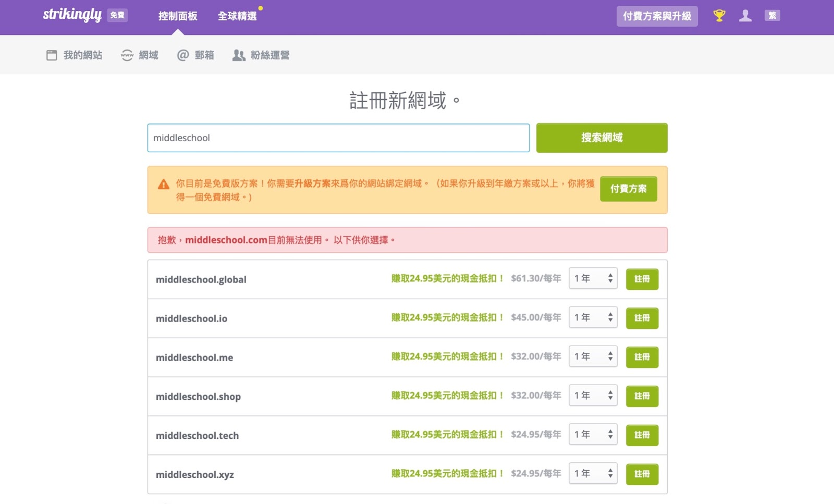The height and width of the screenshot is (504, 834).
Task: Click the trophy rewards icon
Action: point(719,16)
